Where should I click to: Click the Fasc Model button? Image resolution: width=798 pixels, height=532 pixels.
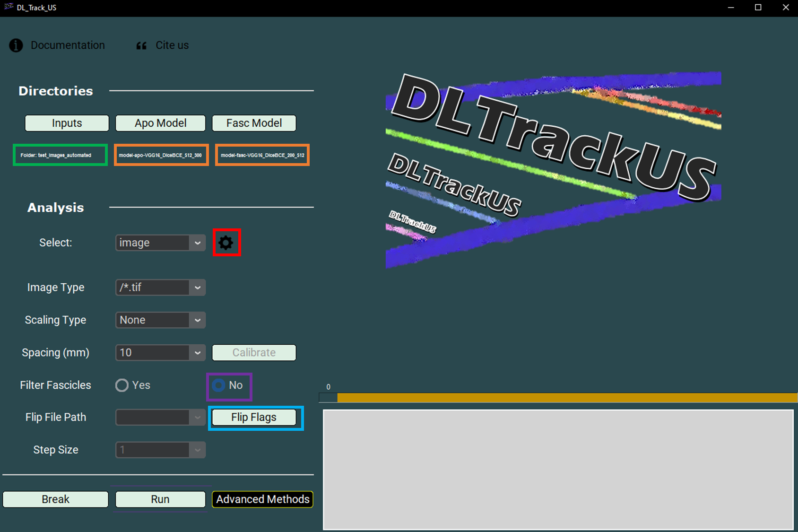pos(254,123)
